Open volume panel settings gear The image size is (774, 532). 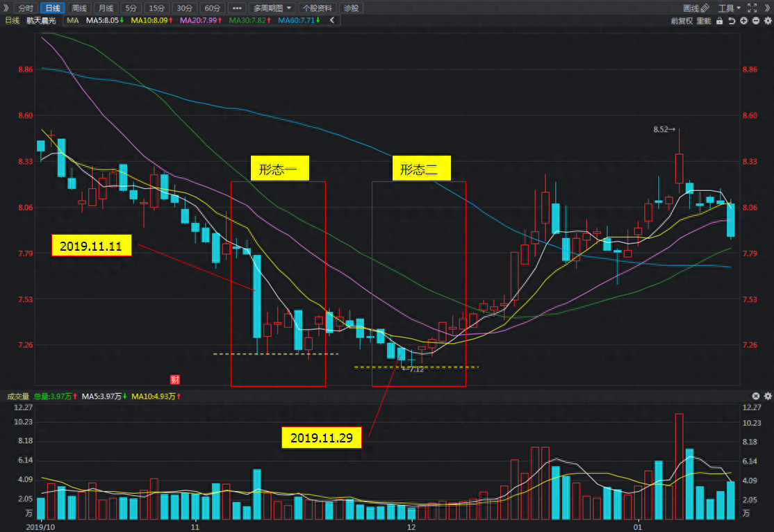point(768,397)
